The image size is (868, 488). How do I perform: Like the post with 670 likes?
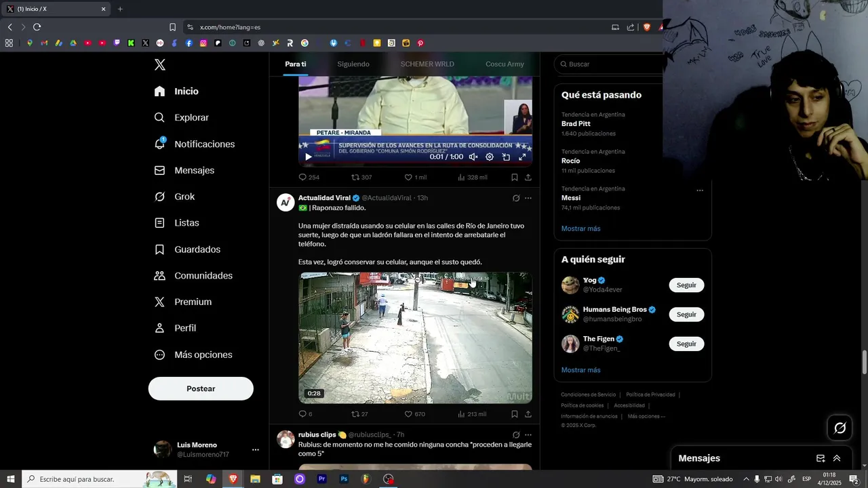pyautogui.click(x=415, y=414)
